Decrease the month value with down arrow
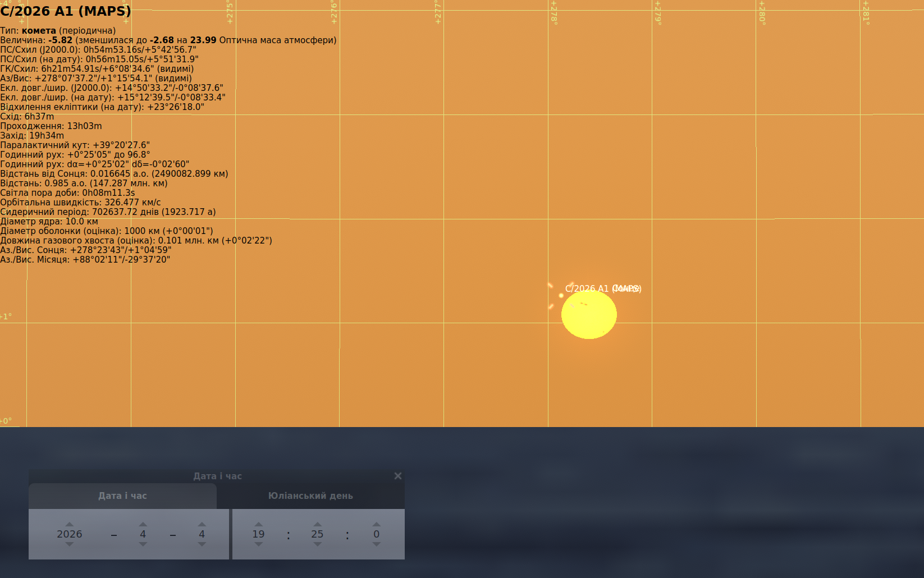Screen dimensions: 924x578 [143, 544]
